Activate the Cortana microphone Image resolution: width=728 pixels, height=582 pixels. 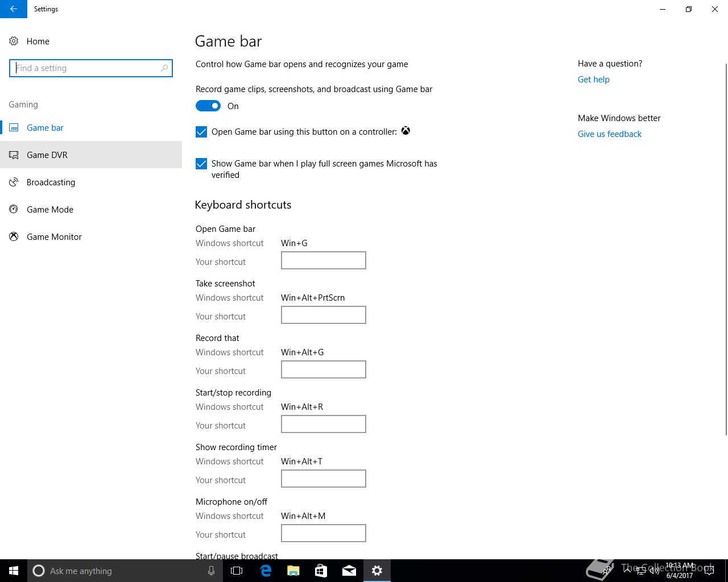point(211,571)
